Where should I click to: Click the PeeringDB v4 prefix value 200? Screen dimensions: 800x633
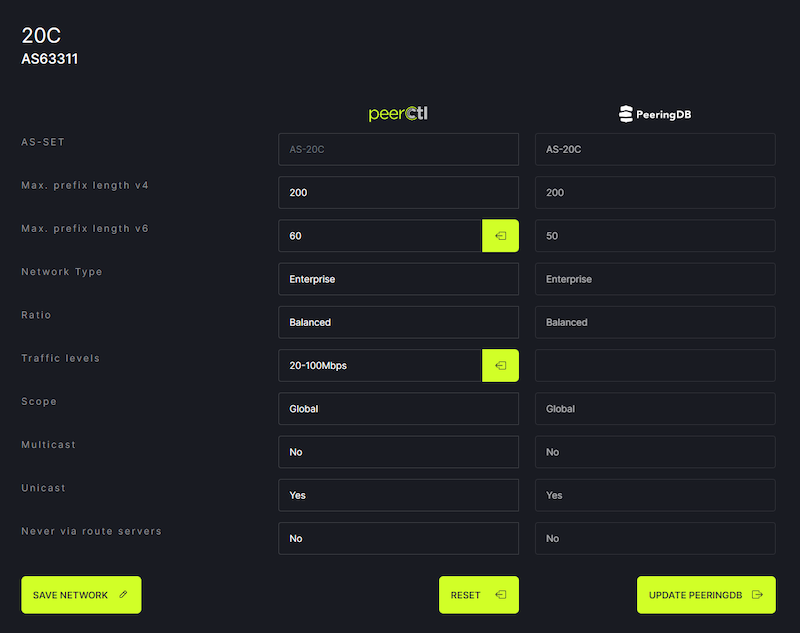(x=655, y=192)
